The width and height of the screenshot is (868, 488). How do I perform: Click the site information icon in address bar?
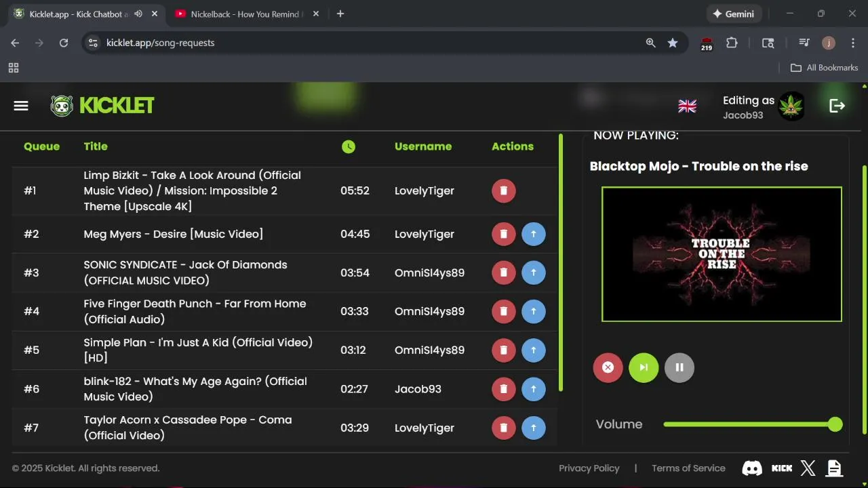(94, 43)
